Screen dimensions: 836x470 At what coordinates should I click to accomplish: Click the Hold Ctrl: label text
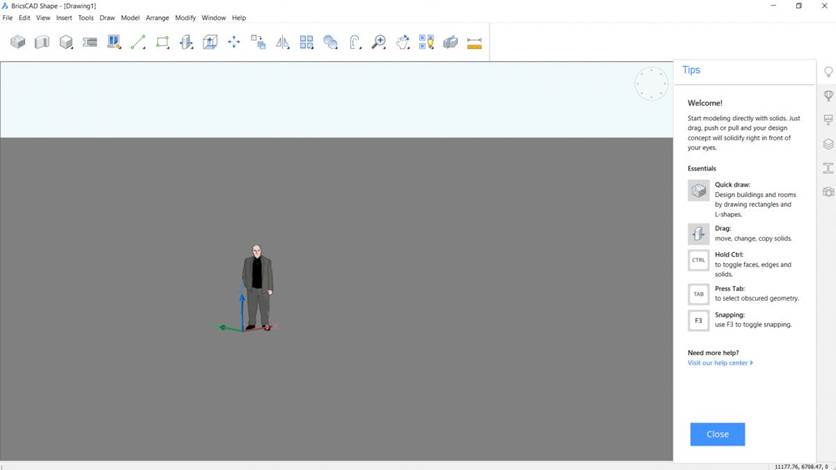click(x=728, y=255)
